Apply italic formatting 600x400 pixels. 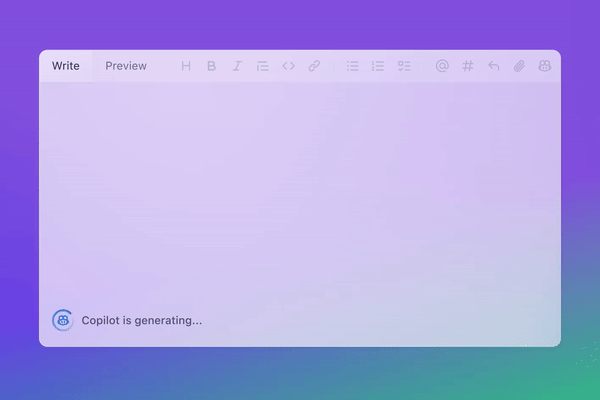237,66
